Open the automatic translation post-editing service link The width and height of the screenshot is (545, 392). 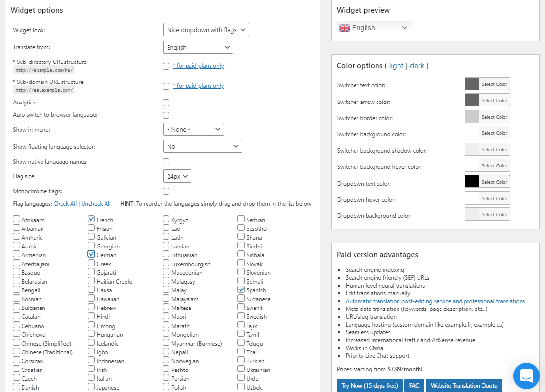[435, 301]
